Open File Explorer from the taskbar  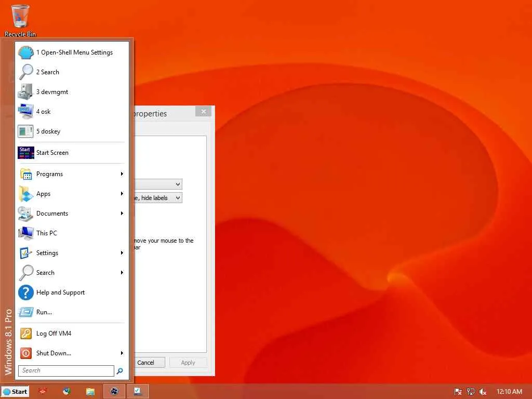click(x=90, y=391)
